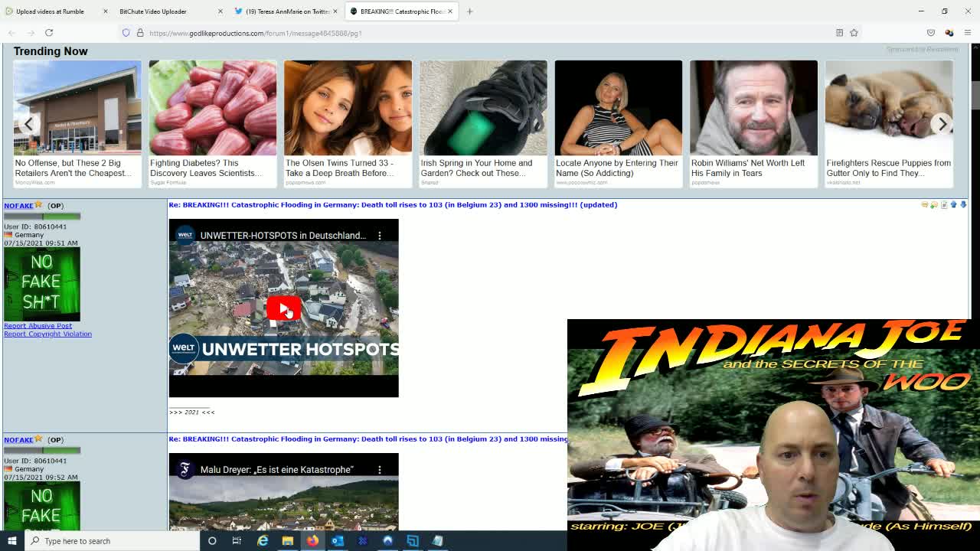Click the reply-with-arrow bubble icon on first post
This screenshot has height=551, width=980.
tap(934, 205)
